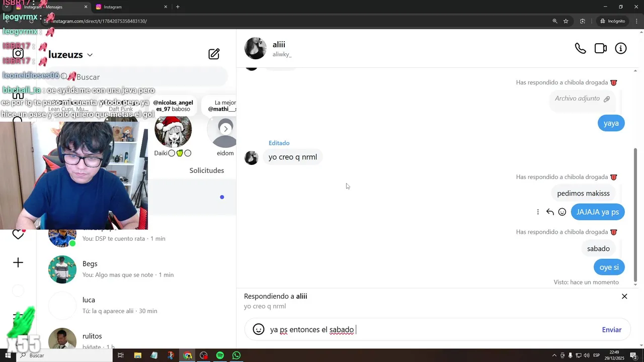
Task: Click the oye si message bubble
Action: click(609, 267)
